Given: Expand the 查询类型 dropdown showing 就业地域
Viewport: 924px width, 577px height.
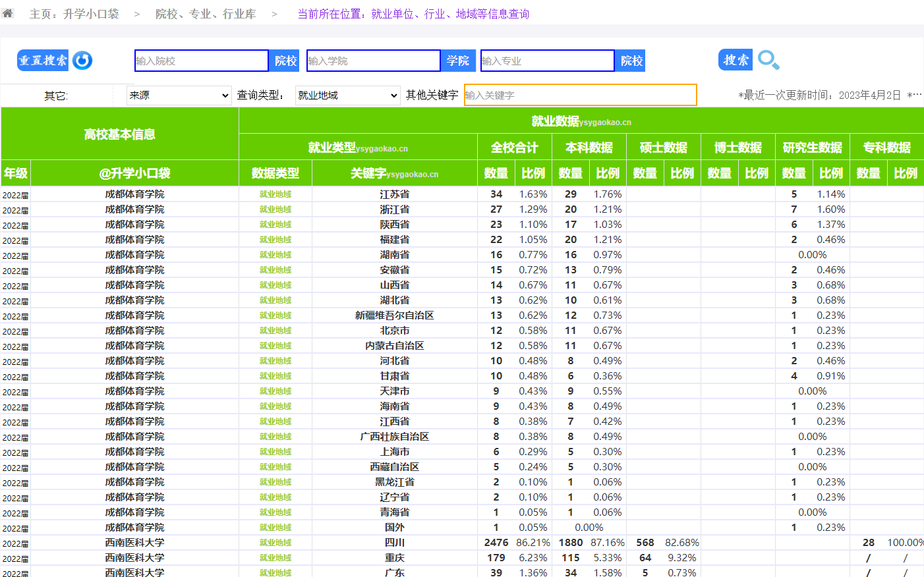Looking at the screenshot, I should pos(347,96).
